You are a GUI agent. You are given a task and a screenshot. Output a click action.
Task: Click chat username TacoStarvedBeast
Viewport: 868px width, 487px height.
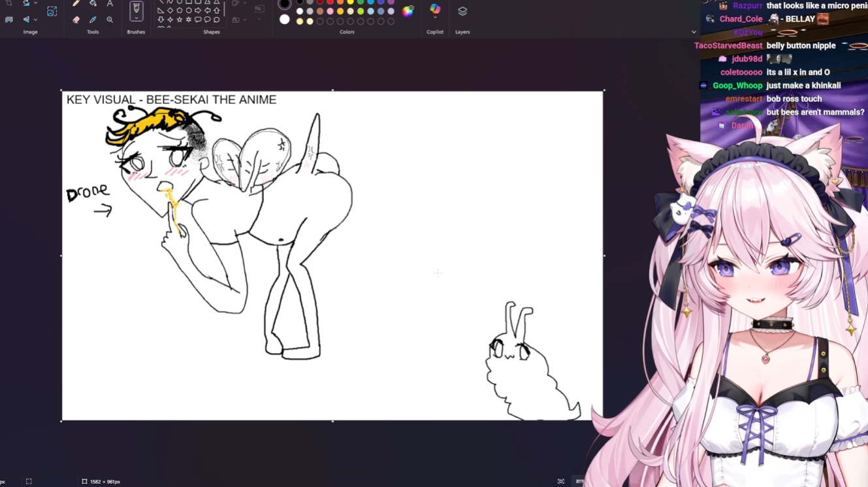[728, 46]
